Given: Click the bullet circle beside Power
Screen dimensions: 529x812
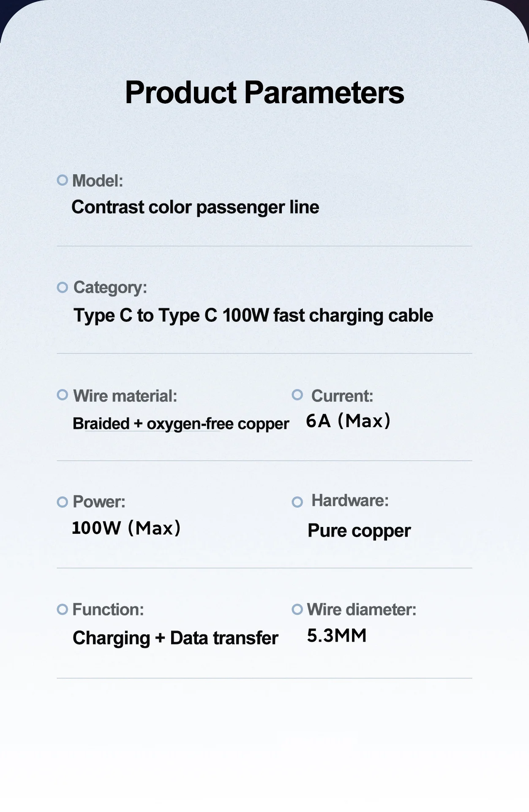Looking at the screenshot, I should (x=63, y=502).
